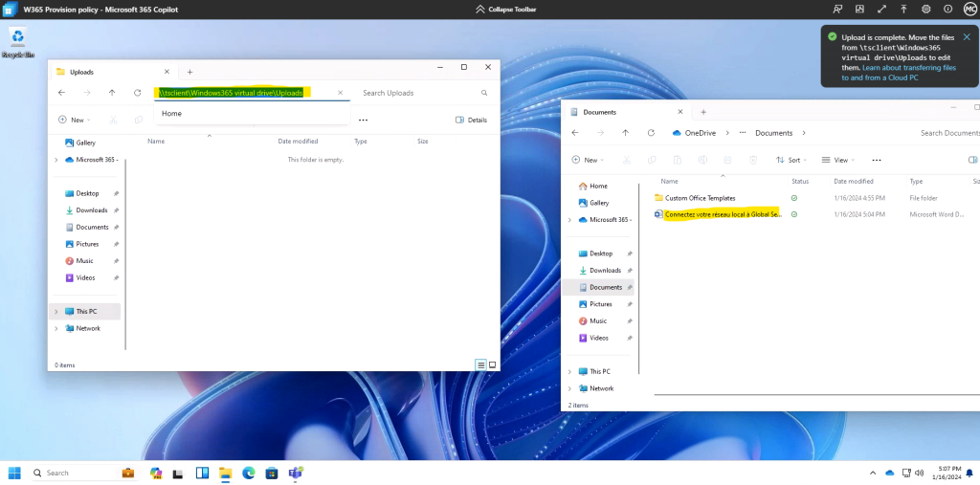
Task: Show hidden breadcrumb folders ellipsis
Action: (743, 133)
